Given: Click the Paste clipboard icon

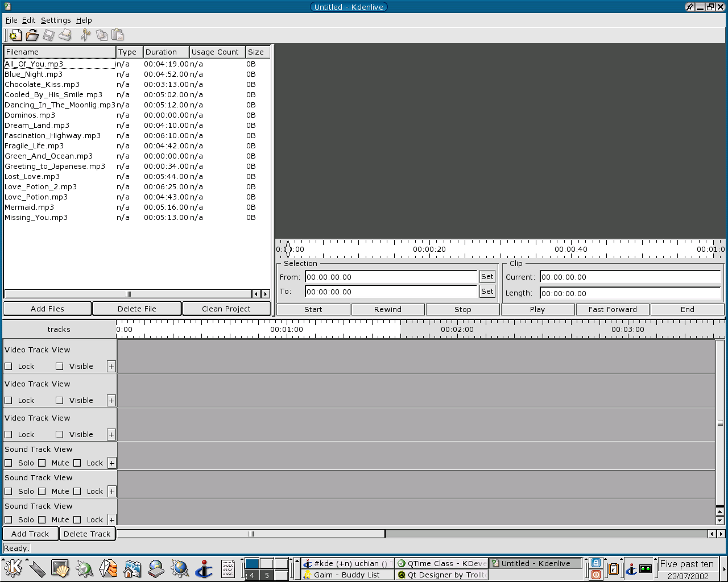Looking at the screenshot, I should (118, 35).
